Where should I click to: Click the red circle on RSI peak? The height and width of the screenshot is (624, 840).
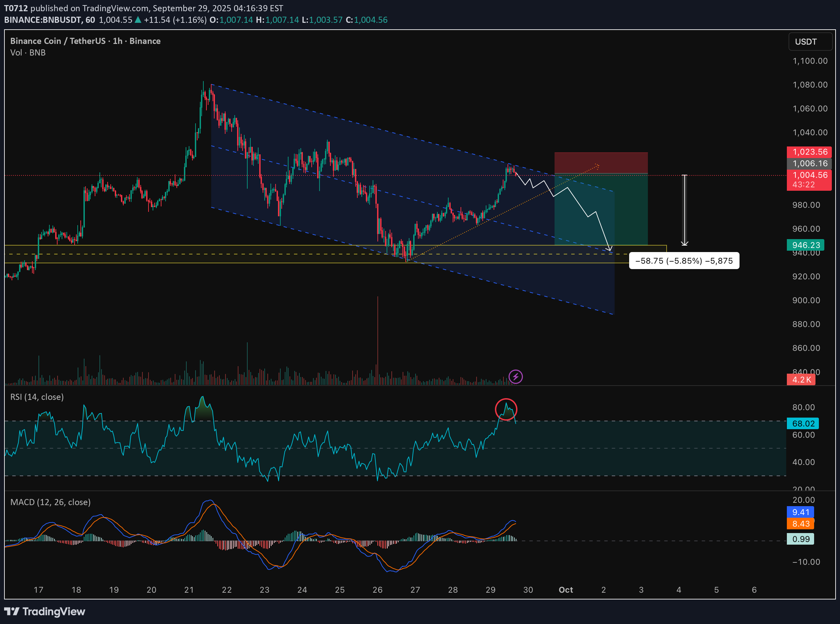(506, 409)
